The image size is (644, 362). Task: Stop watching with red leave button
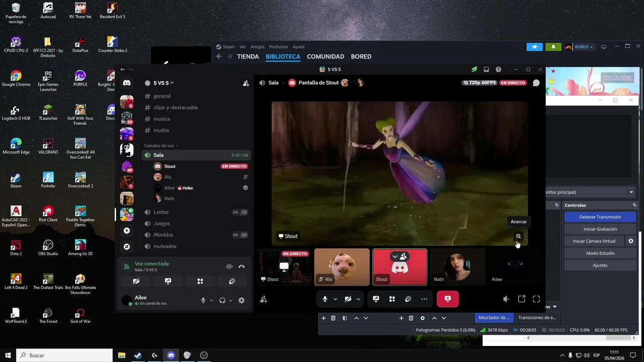click(x=448, y=299)
